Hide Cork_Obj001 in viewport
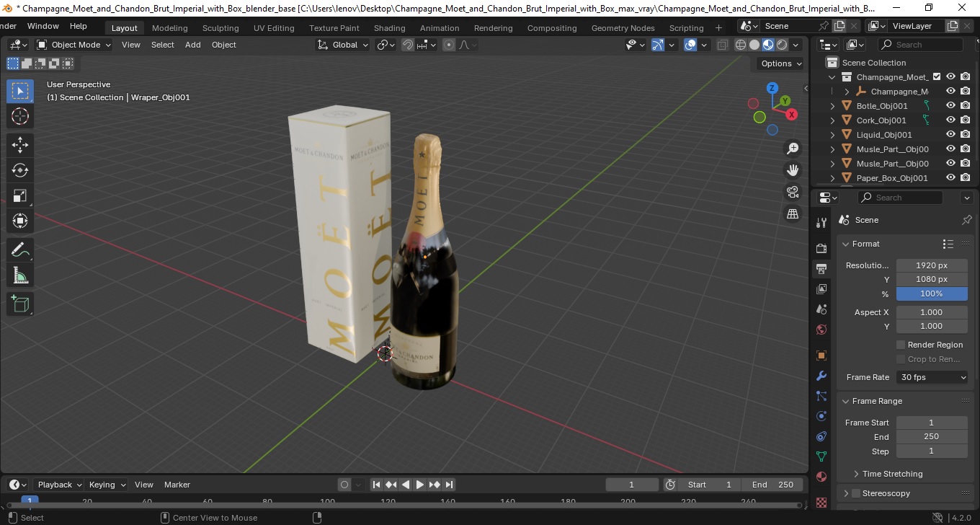 click(x=951, y=120)
